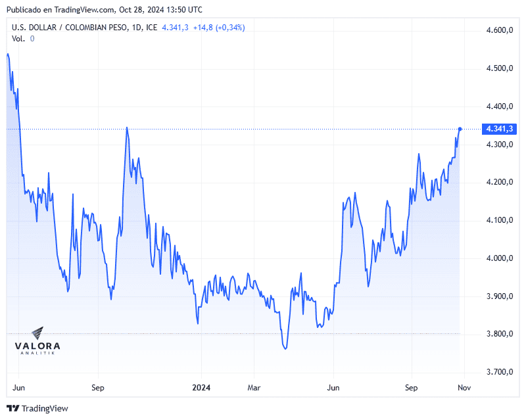The width and height of the screenshot is (526, 420).
Task: Click the 4.400,0 price axis label
Action: tap(500, 106)
